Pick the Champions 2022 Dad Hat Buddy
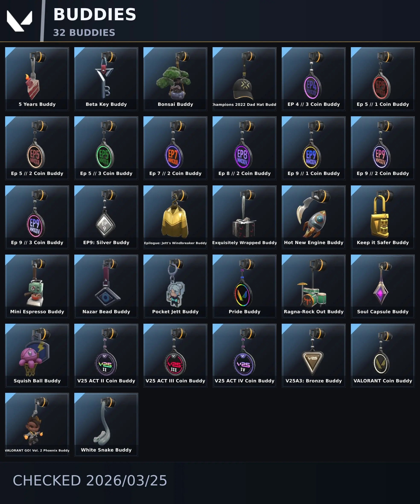This screenshot has height=504, width=420. pos(244,79)
